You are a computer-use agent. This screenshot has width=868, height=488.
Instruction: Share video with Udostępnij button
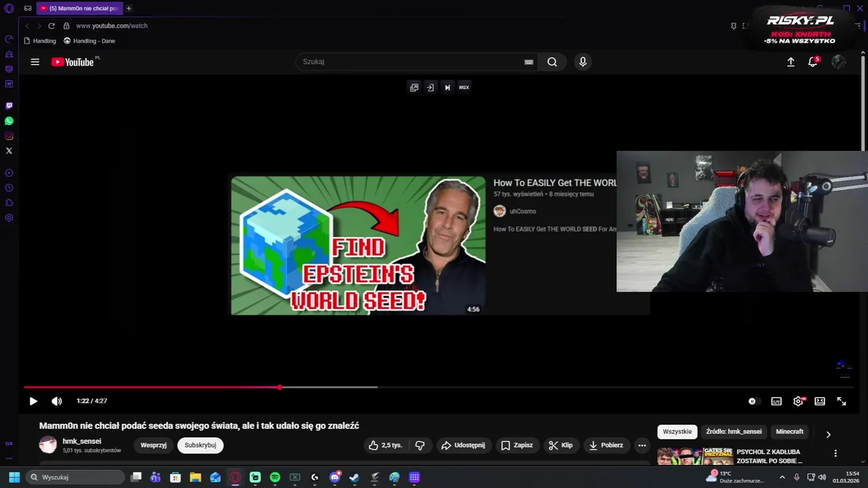pyautogui.click(x=463, y=445)
